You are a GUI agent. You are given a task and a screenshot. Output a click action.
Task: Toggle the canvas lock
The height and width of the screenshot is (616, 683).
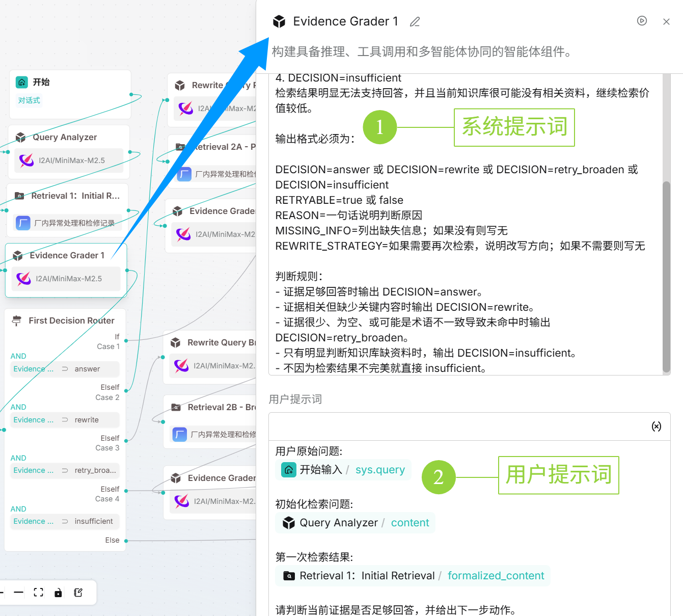point(58,592)
